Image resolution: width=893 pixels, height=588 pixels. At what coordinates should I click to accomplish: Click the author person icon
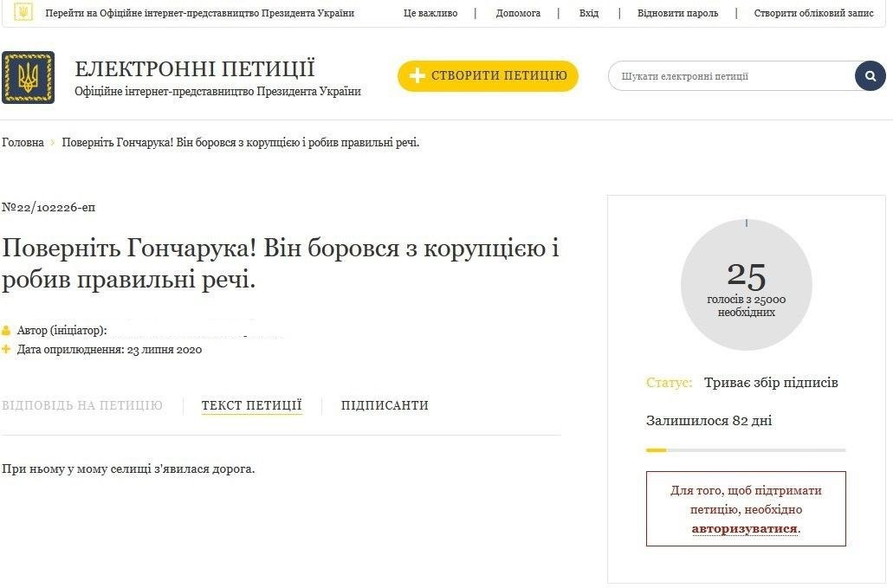(x=6, y=330)
